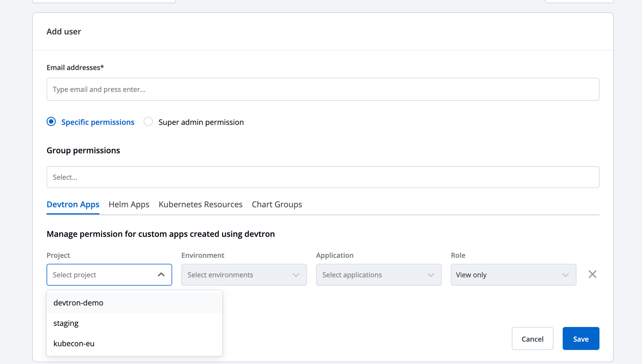Focus the Email addresses input field
Image resolution: width=642 pixels, height=364 pixels.
click(323, 89)
